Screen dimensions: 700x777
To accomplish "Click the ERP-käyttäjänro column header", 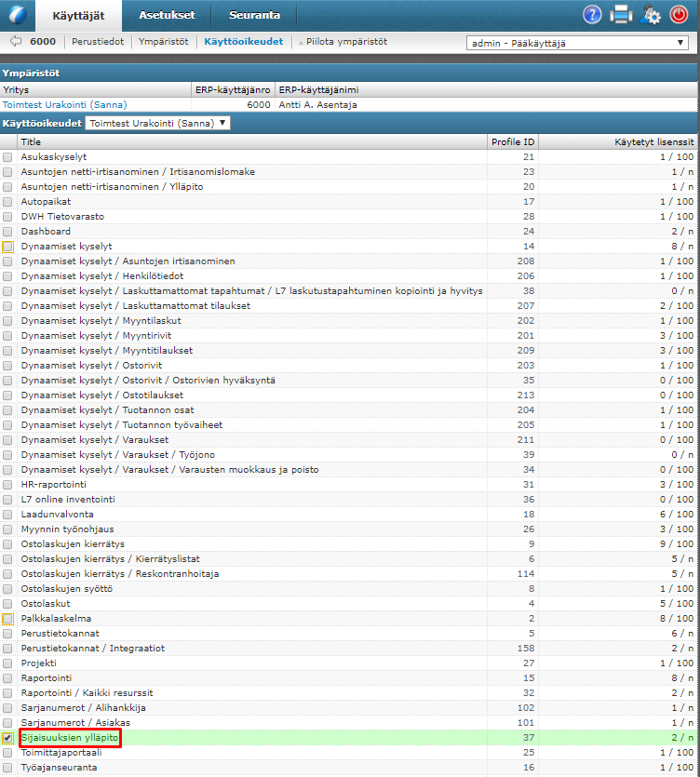I will point(233,89).
